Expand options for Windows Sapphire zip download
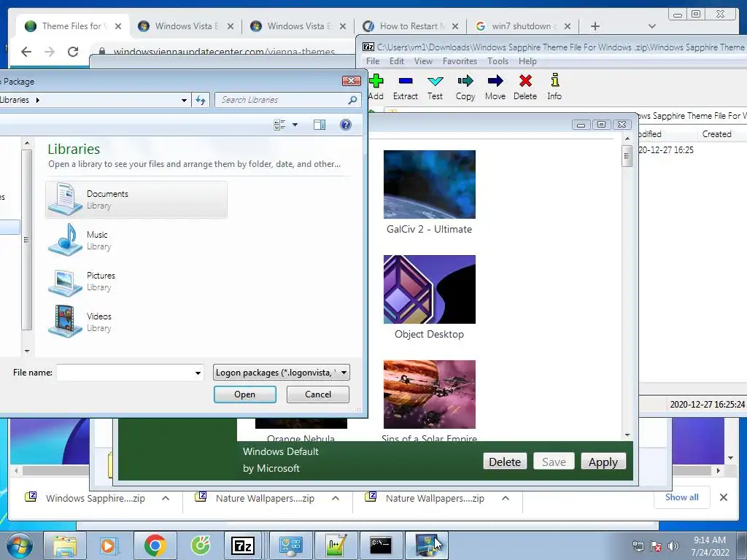Image resolution: width=747 pixels, height=560 pixels. pyautogui.click(x=166, y=498)
